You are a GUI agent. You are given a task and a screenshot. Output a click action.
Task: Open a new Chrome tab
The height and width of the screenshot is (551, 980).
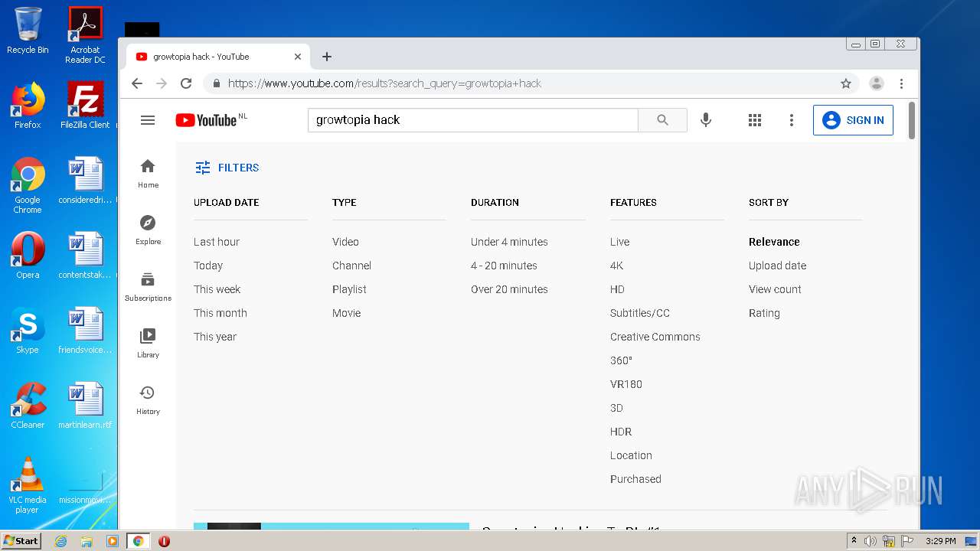click(327, 57)
